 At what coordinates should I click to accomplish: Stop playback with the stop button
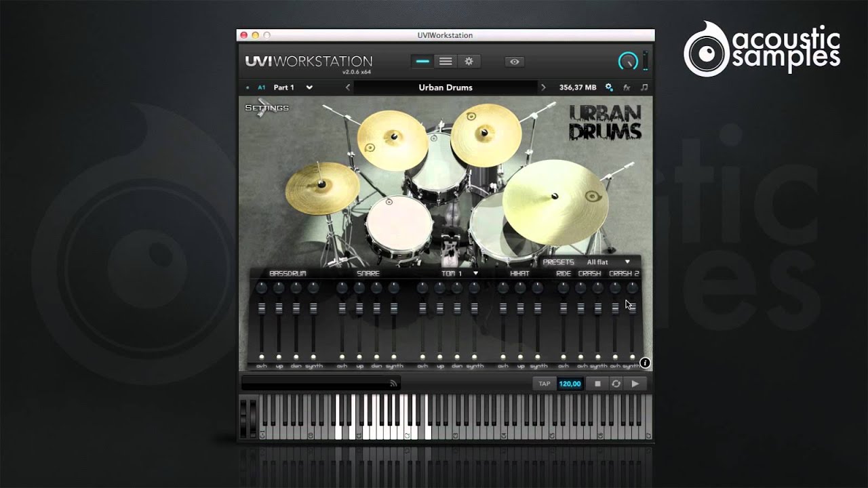[597, 384]
